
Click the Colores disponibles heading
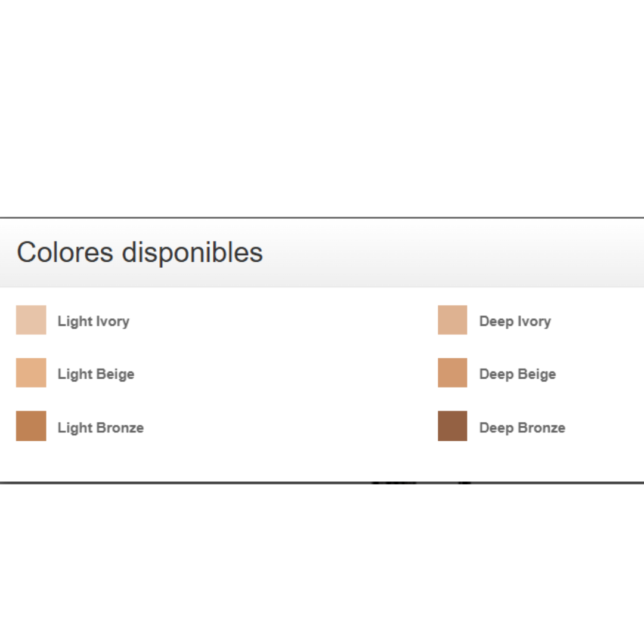[x=140, y=252]
